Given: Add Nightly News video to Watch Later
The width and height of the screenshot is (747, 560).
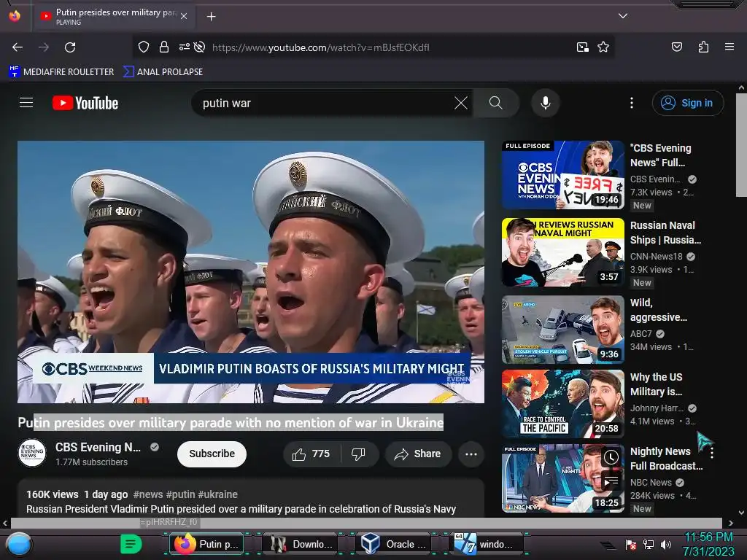Looking at the screenshot, I should pyautogui.click(x=611, y=458).
